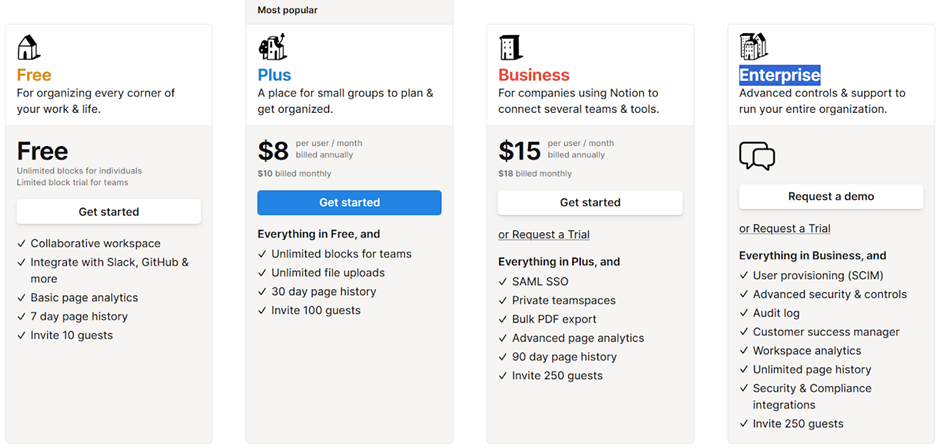The height and width of the screenshot is (448, 940).
Task: Click the Enterprise chat bubbles icon
Action: 757,156
